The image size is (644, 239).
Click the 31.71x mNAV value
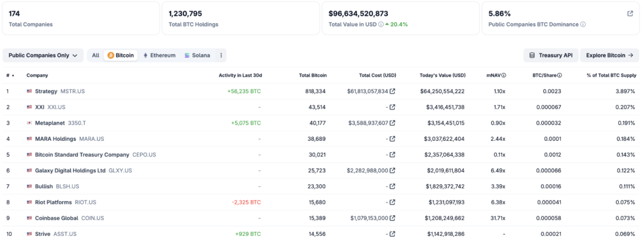(x=497, y=218)
